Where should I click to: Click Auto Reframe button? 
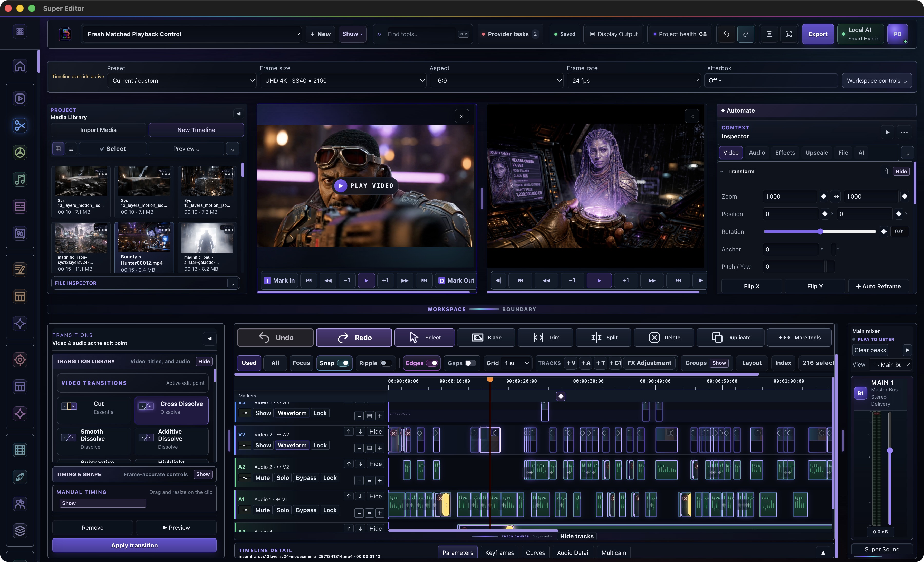click(878, 286)
